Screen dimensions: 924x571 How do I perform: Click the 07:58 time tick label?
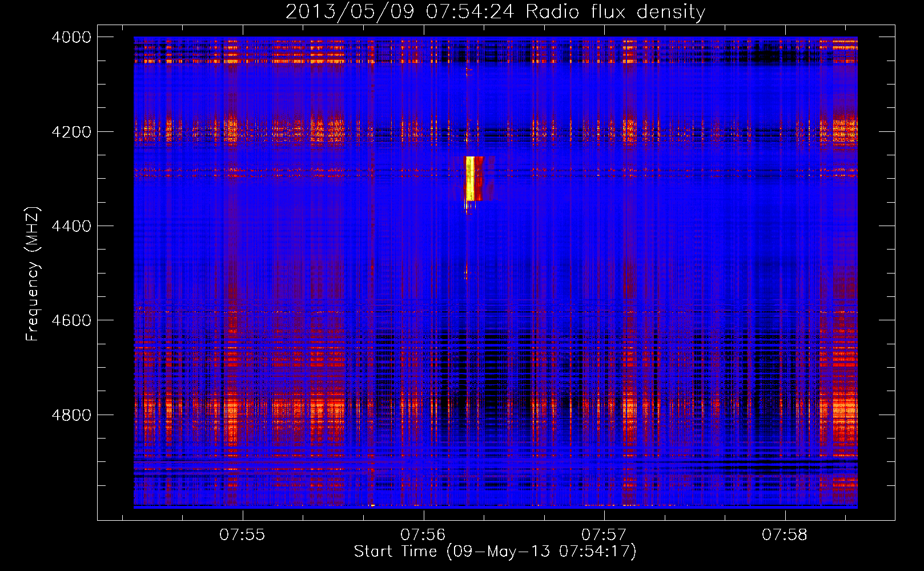coord(785,535)
